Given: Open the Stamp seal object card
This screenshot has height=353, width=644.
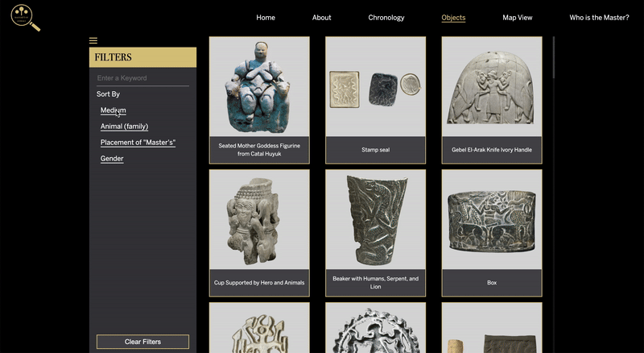Looking at the screenshot, I should click(375, 100).
